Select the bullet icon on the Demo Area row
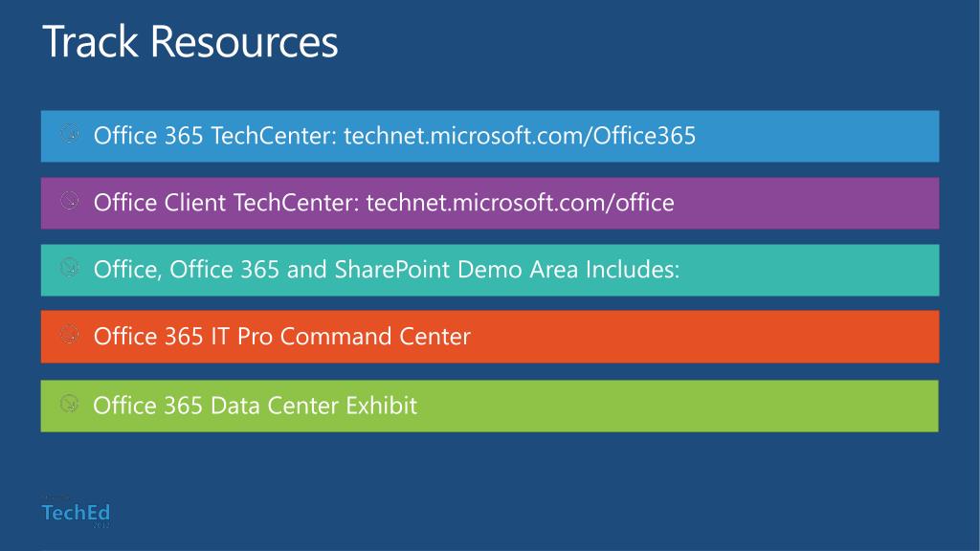980x551 pixels. coord(69,268)
